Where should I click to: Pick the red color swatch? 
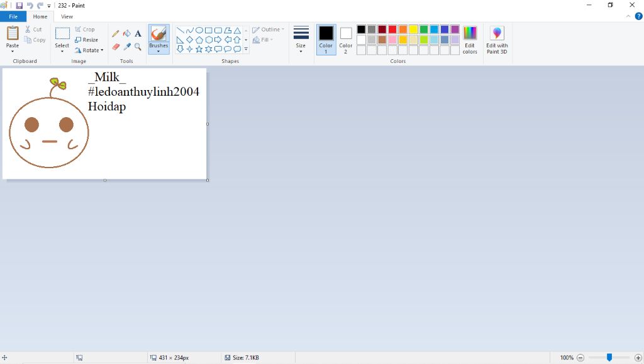pyautogui.click(x=392, y=29)
